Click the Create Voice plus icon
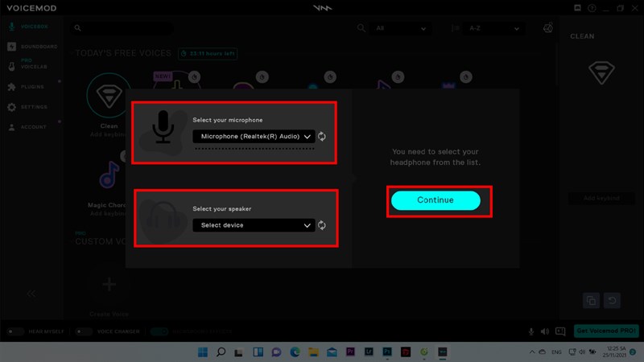 coord(109,284)
